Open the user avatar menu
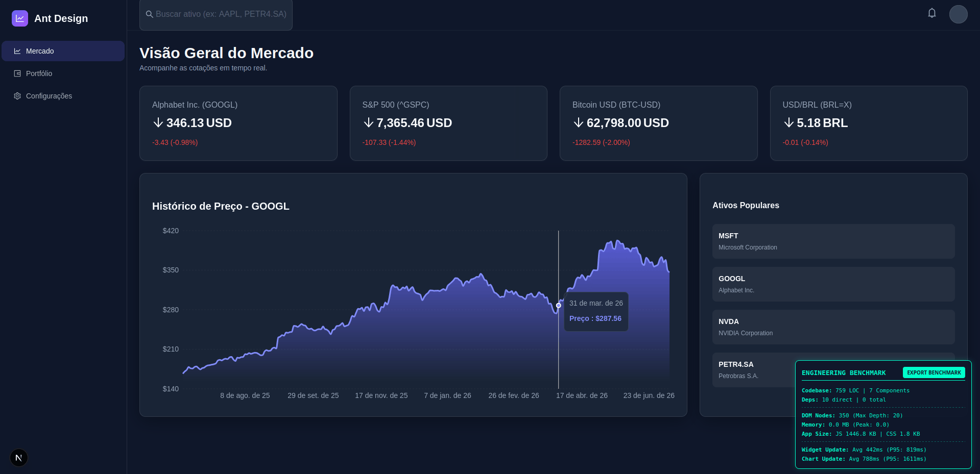980x474 pixels. point(959,14)
